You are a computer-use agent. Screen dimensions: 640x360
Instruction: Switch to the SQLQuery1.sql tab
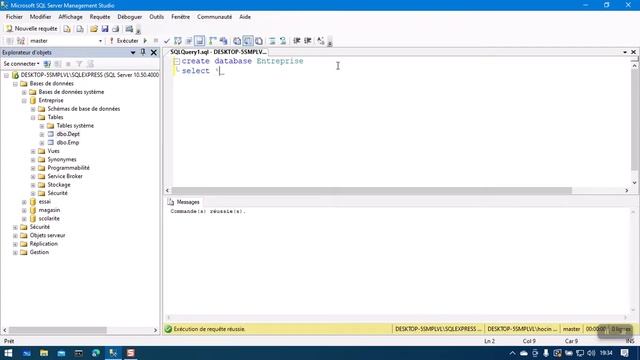click(x=218, y=52)
